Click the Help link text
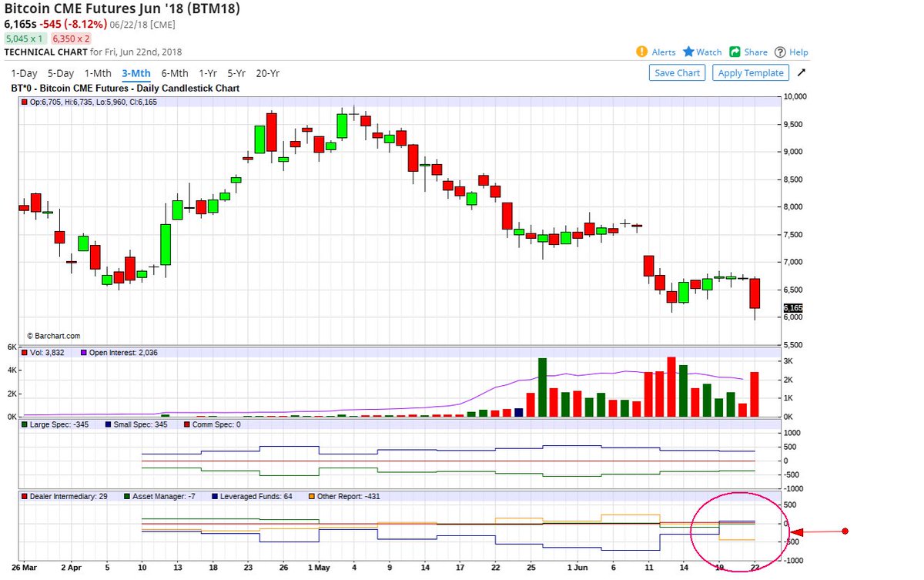924x580 pixels. click(798, 52)
